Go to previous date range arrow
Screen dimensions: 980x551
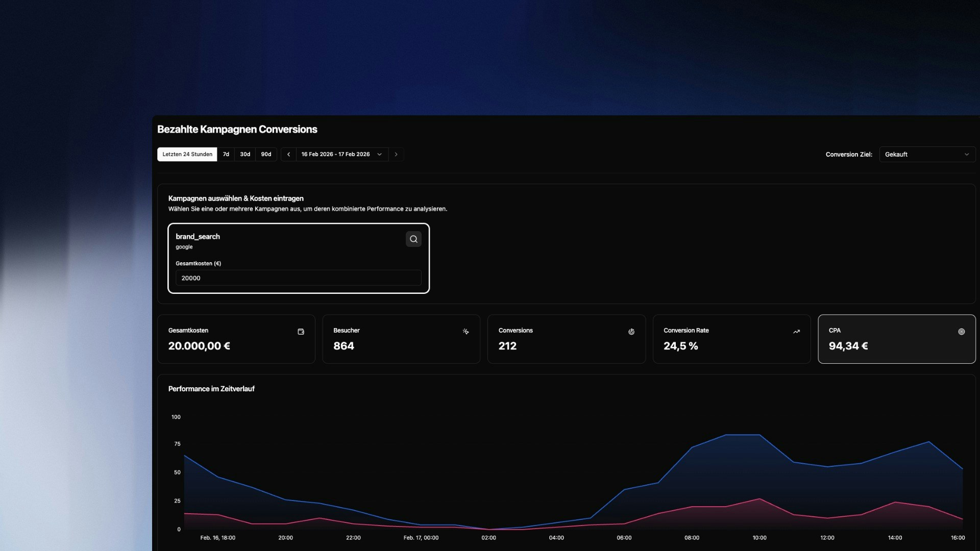pyautogui.click(x=288, y=154)
